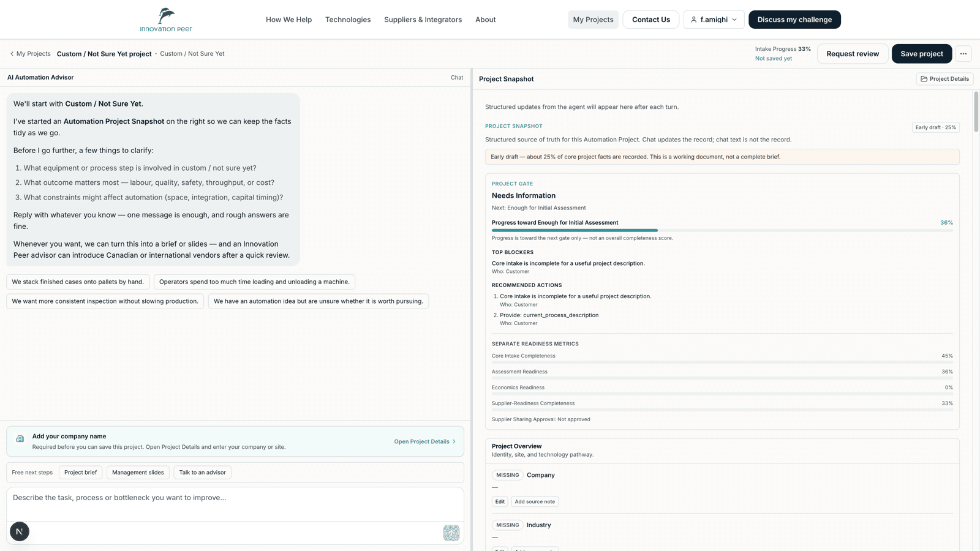Click the send message icon in chat box
Image resolution: width=980 pixels, height=551 pixels.
(x=451, y=533)
